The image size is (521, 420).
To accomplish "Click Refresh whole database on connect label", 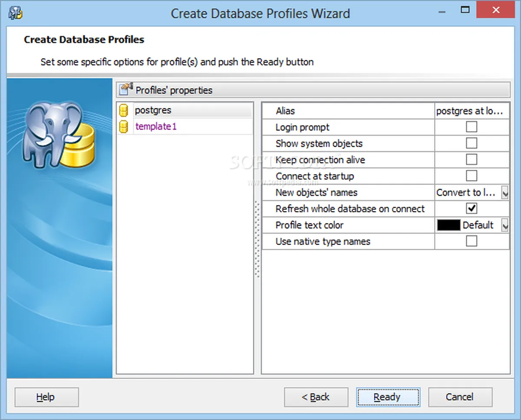I will (x=350, y=209).
